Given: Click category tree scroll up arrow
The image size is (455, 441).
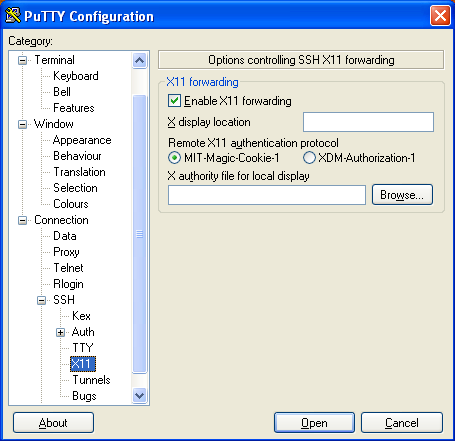Looking at the screenshot, I should coord(139,60).
